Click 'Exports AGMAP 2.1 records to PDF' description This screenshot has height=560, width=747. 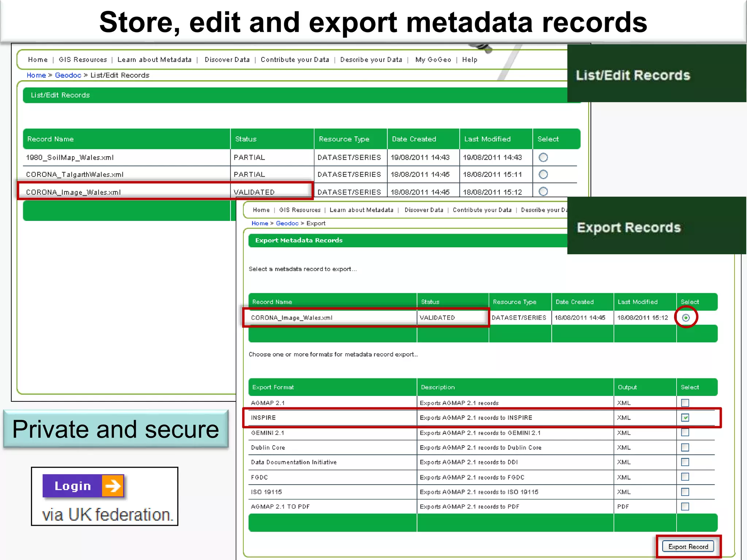coord(469,506)
